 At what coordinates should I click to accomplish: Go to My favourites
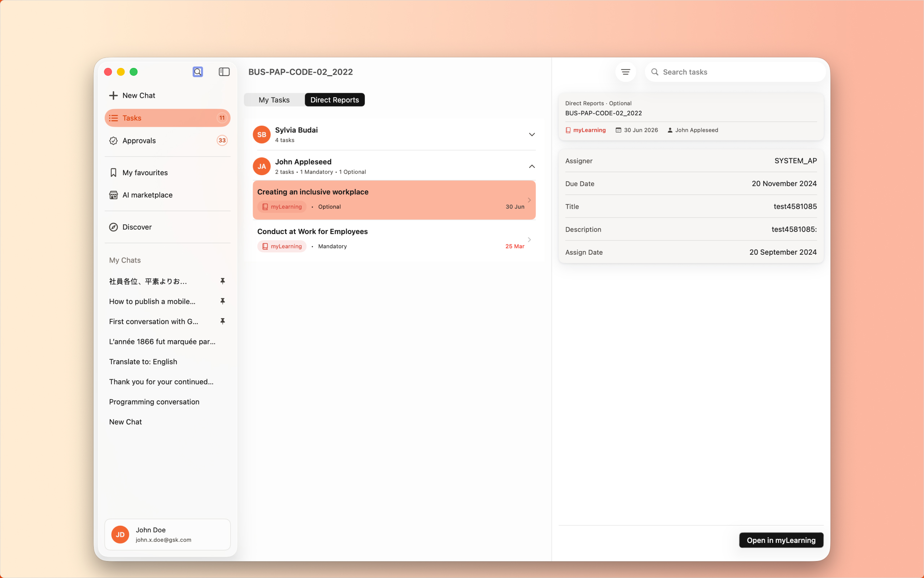coord(167,173)
